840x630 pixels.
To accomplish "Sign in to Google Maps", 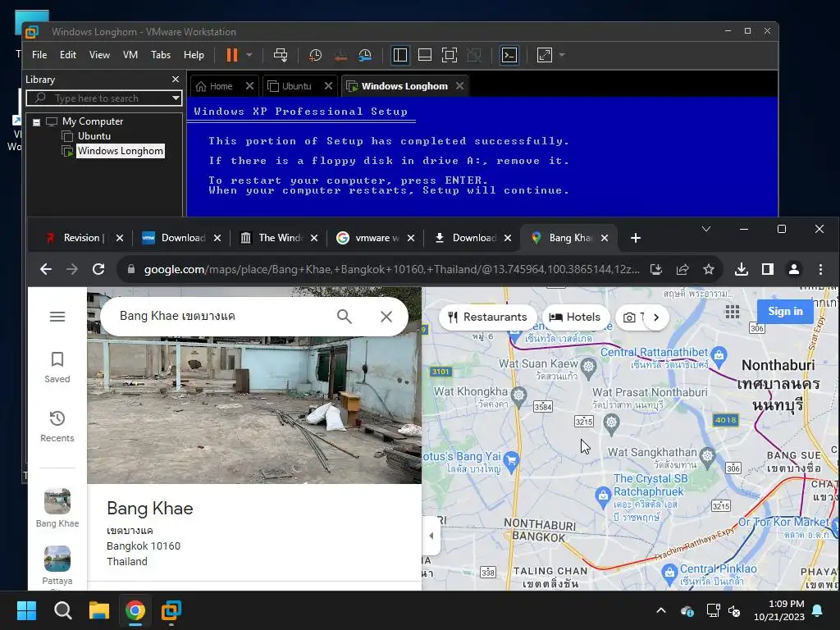I will point(785,311).
